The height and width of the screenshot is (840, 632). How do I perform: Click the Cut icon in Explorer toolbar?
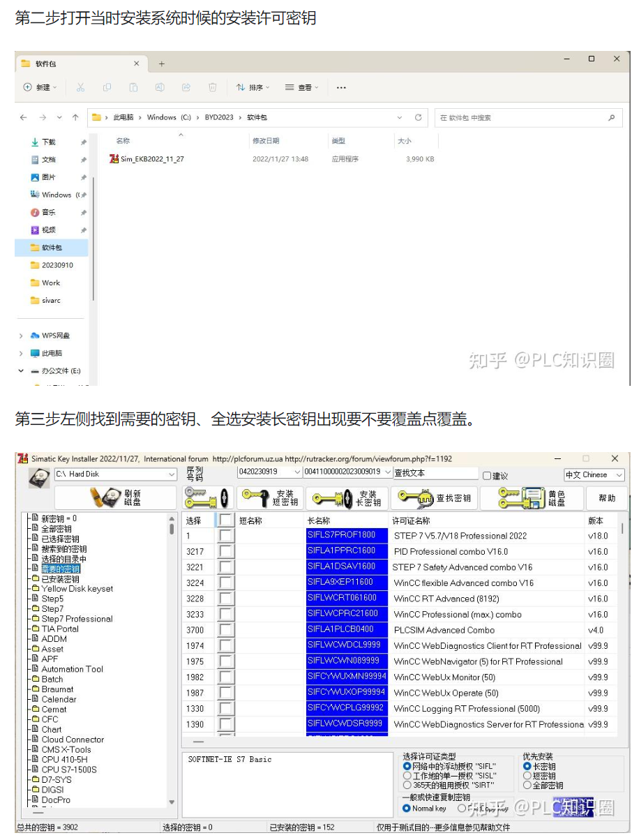click(x=80, y=87)
